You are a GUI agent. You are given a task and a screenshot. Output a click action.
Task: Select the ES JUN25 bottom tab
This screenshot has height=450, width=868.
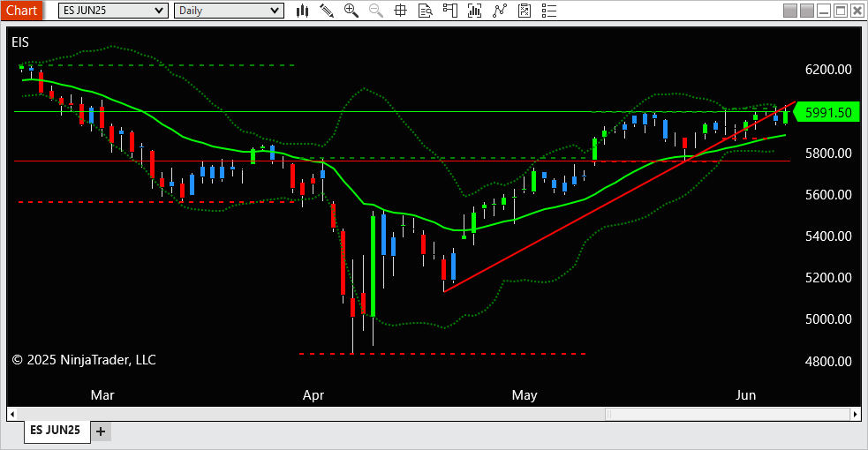(x=56, y=430)
